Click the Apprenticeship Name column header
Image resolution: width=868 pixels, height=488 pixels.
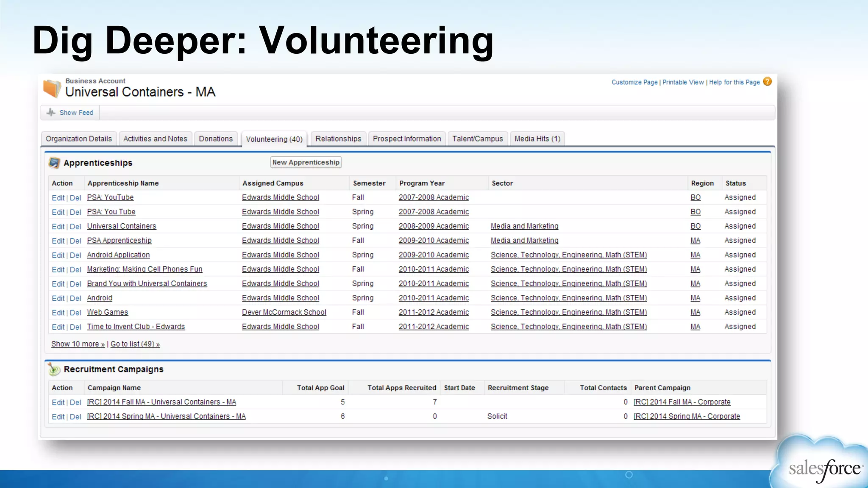(123, 183)
